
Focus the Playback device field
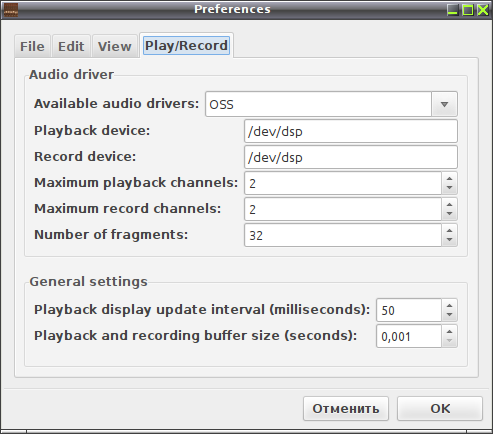click(x=351, y=131)
